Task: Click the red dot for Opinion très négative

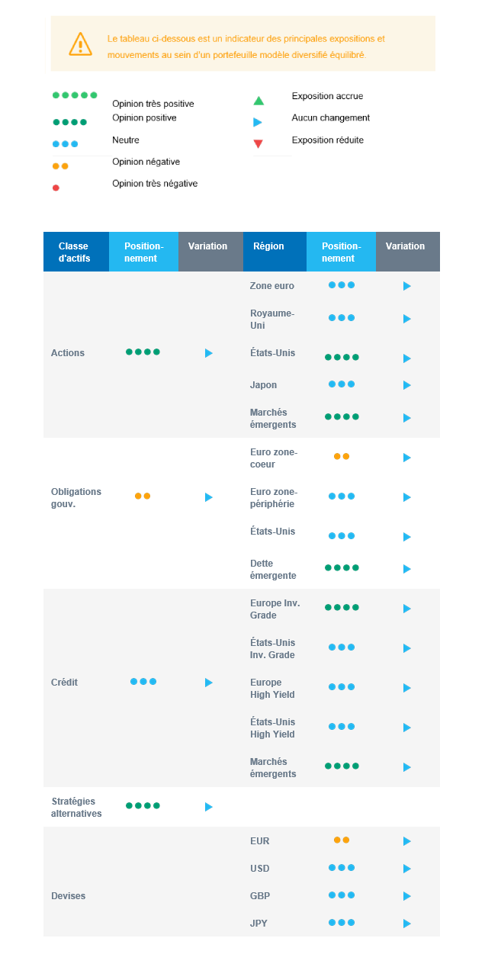Action: [x=56, y=188]
